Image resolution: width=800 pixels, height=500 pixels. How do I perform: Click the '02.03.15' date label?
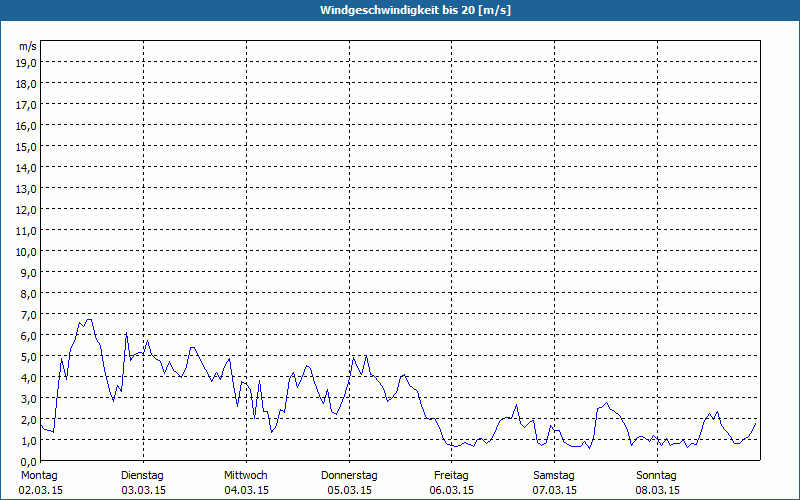coord(40,490)
